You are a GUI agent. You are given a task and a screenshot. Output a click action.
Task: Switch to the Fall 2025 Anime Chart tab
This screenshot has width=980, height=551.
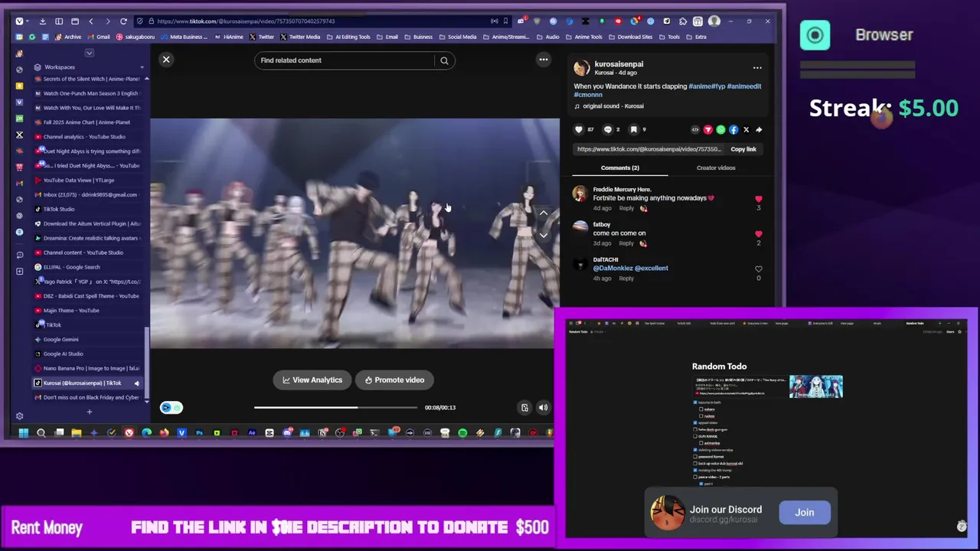click(x=87, y=122)
